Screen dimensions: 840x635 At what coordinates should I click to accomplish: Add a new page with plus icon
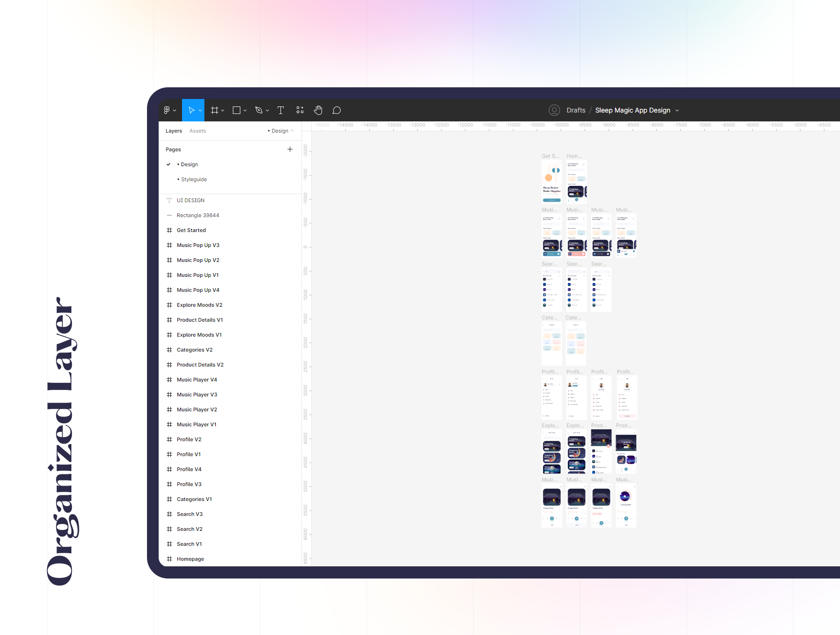[x=290, y=149]
